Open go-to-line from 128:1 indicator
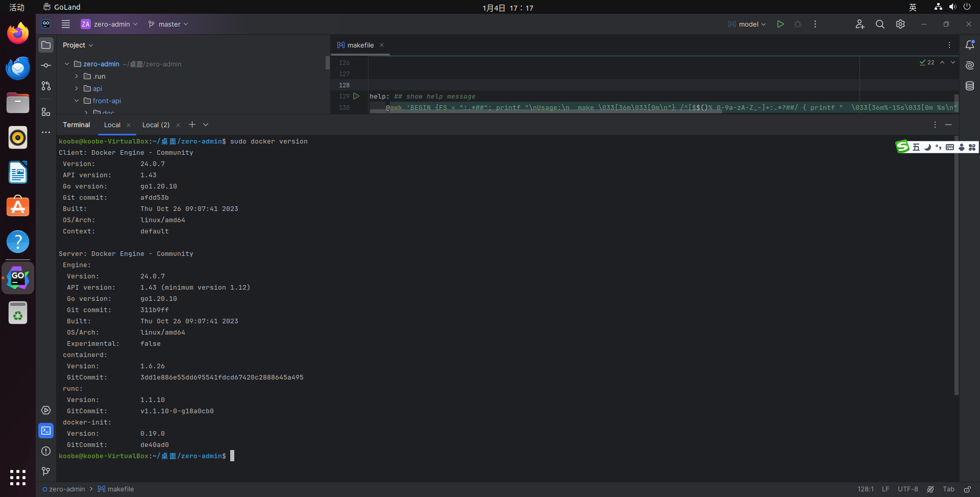Screen dimensions: 980x497 866,489
